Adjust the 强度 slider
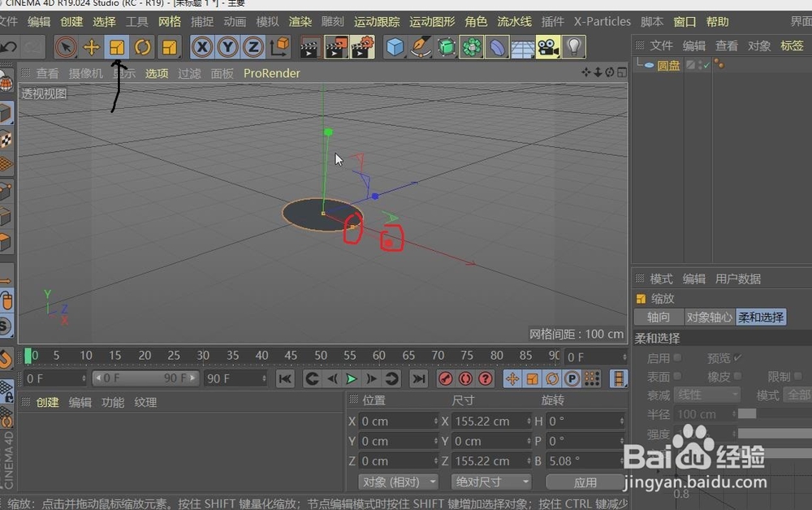 tap(775, 434)
